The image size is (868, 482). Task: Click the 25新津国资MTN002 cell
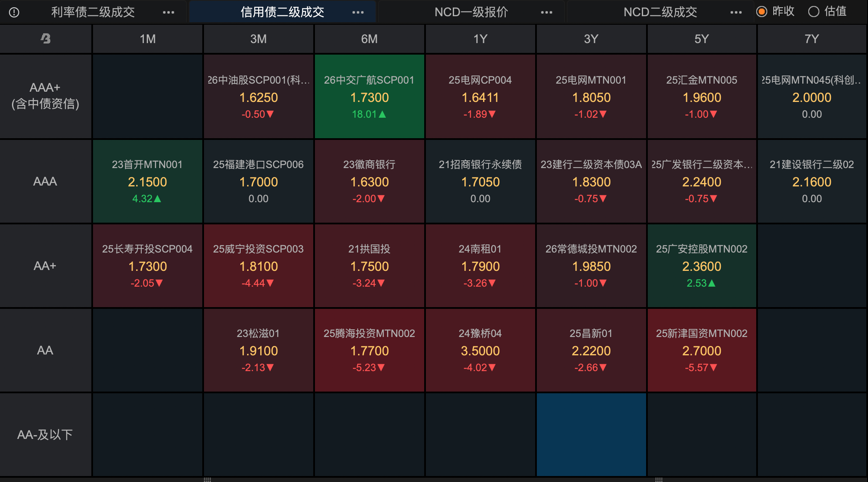click(x=702, y=350)
